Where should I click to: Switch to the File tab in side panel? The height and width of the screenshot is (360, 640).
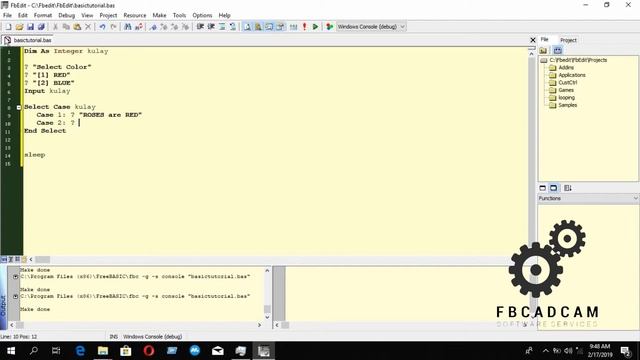point(544,40)
